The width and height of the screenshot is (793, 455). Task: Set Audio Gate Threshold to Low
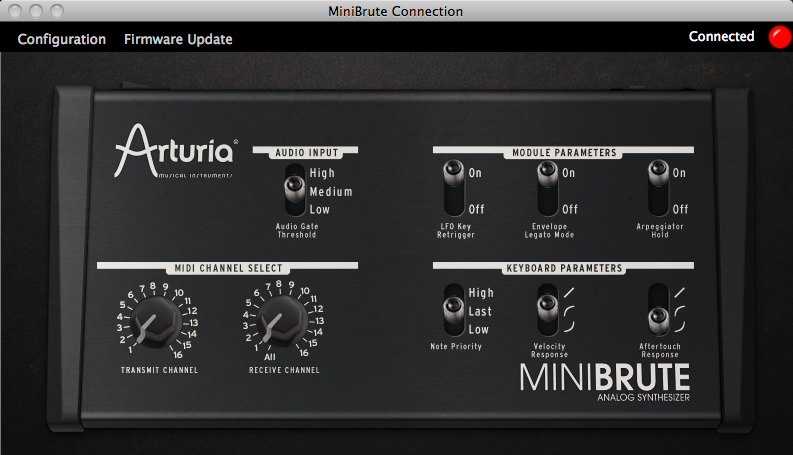[320, 209]
